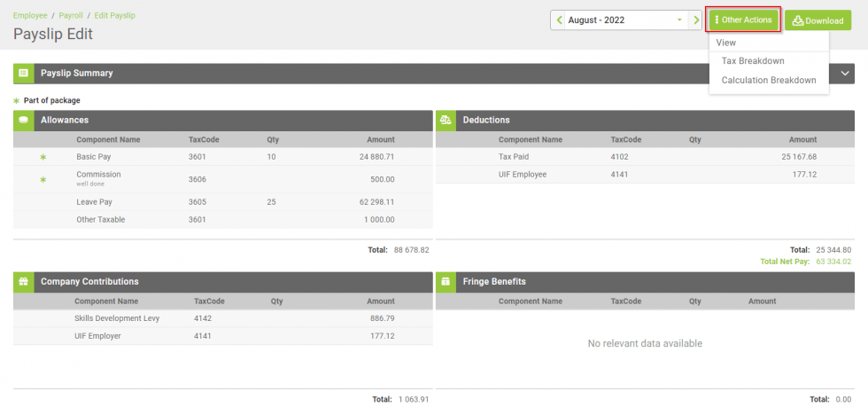This screenshot has width=868, height=407.
Task: Open the August - 2022 period dropdown
Action: (625, 20)
